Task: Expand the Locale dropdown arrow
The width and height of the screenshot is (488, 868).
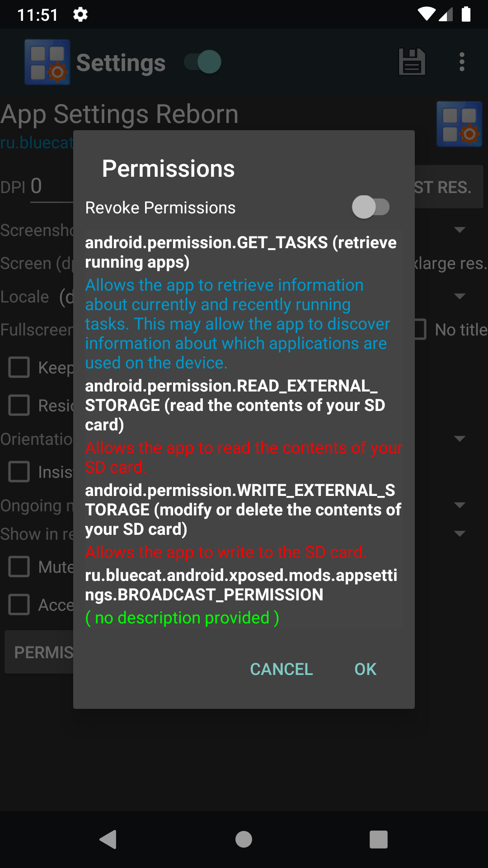Action: [x=460, y=296]
